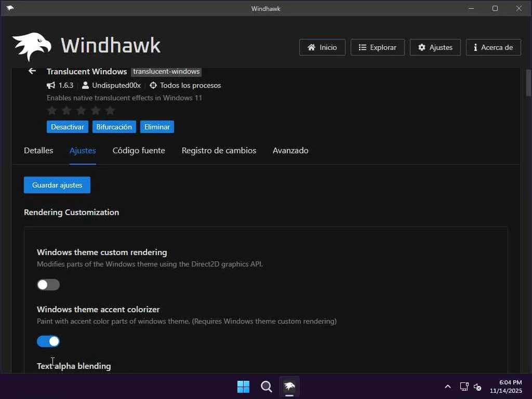This screenshot has height=399, width=532.
Task: Click the Translucent Windows mod title
Action: point(87,72)
